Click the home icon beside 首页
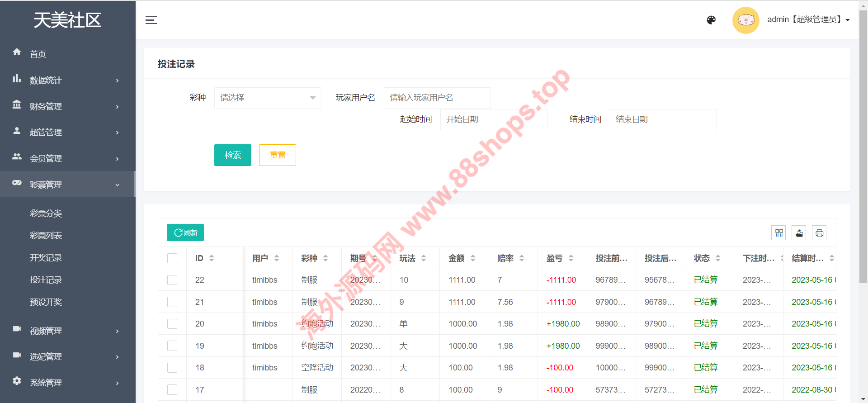 (17, 52)
